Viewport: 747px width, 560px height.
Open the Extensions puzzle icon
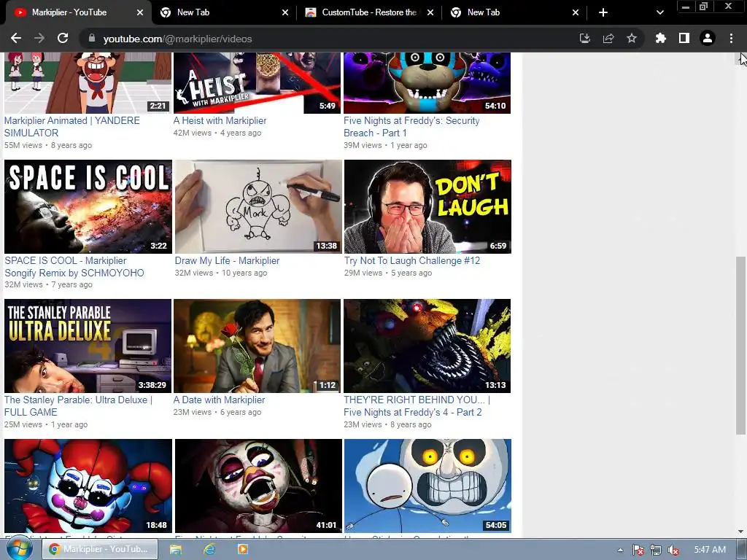(x=660, y=39)
